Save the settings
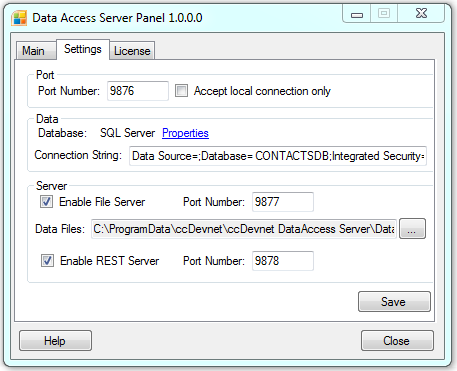The height and width of the screenshot is (371, 457). [x=394, y=302]
